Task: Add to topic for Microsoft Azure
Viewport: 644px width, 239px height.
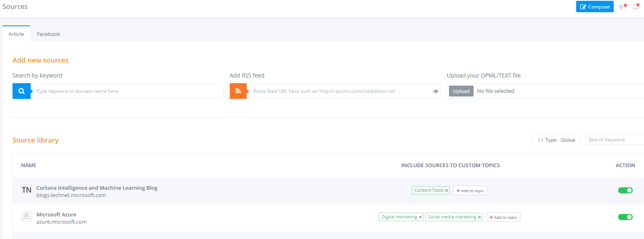Action: [503, 217]
